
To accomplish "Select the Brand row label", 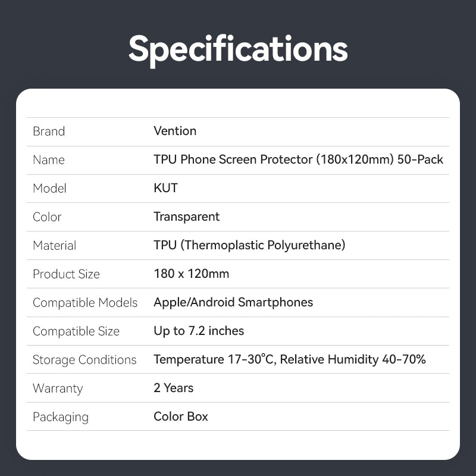I will click(x=49, y=131).
